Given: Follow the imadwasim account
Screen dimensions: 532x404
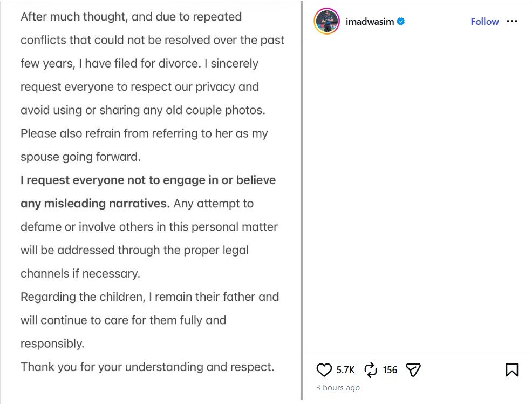Looking at the screenshot, I should coord(485,22).
